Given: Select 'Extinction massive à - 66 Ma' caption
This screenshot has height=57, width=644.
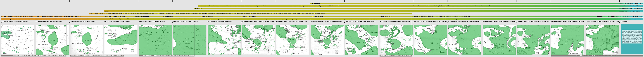Looking at the screenshot, I should [395, 56].
